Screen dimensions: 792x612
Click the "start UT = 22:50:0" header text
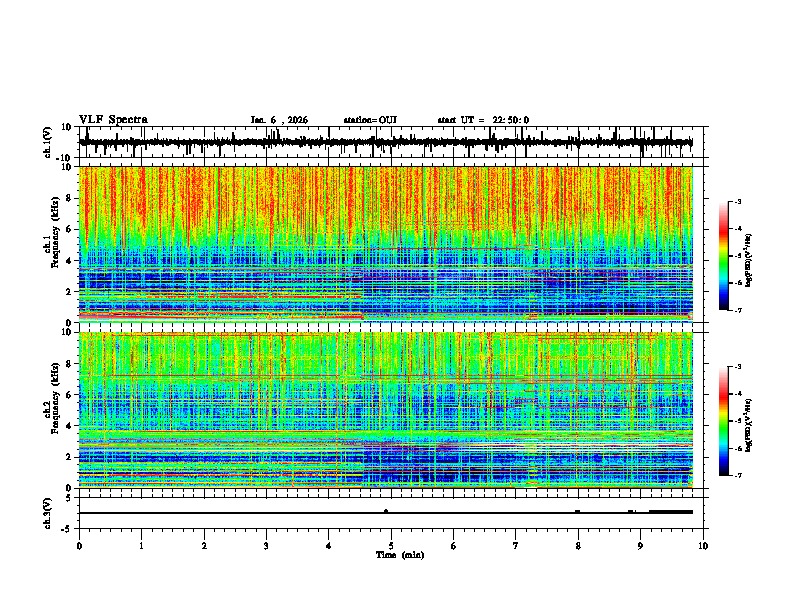click(483, 120)
